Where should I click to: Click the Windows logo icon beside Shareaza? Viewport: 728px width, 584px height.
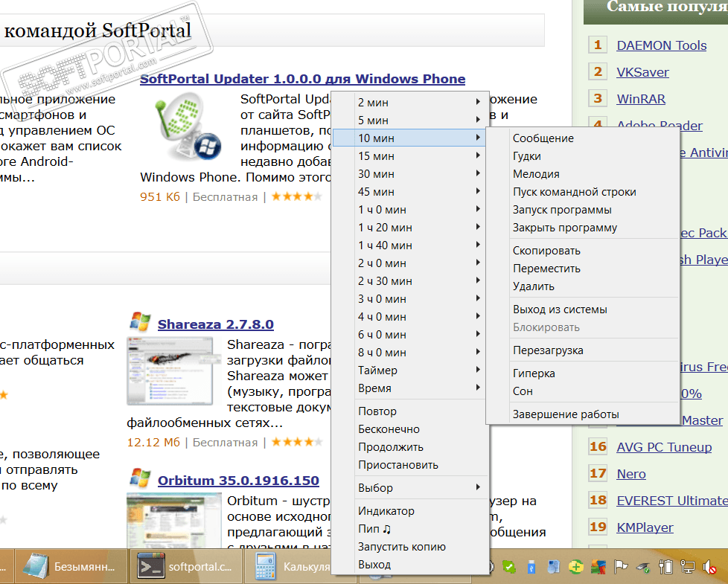click(x=140, y=322)
